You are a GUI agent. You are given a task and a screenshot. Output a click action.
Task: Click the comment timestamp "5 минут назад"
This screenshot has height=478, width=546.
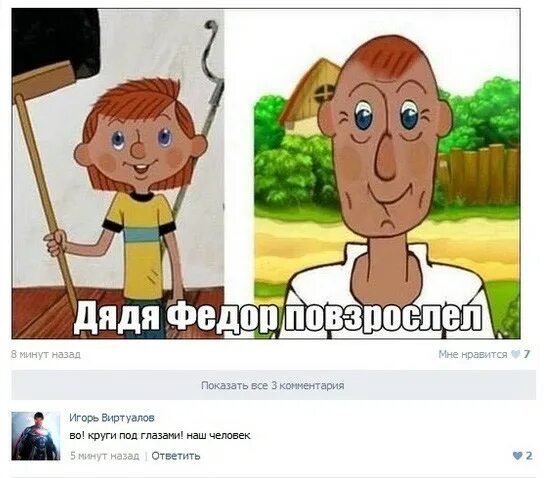pos(105,456)
